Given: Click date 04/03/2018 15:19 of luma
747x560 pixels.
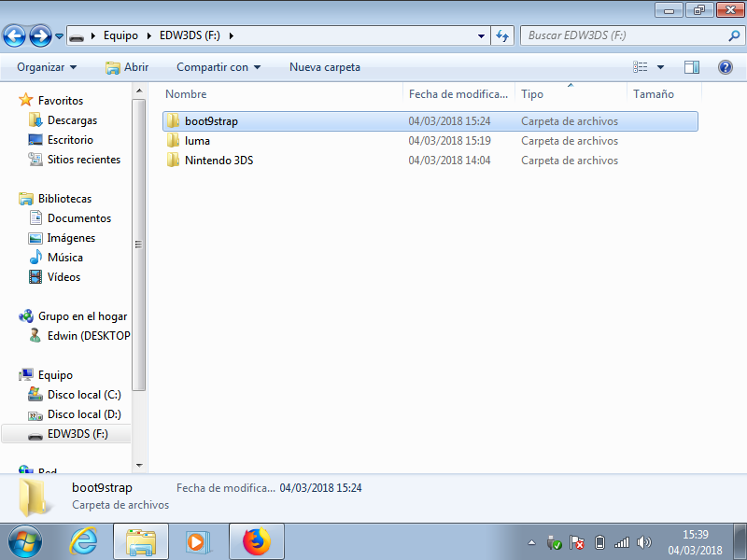Looking at the screenshot, I should pos(449,141).
